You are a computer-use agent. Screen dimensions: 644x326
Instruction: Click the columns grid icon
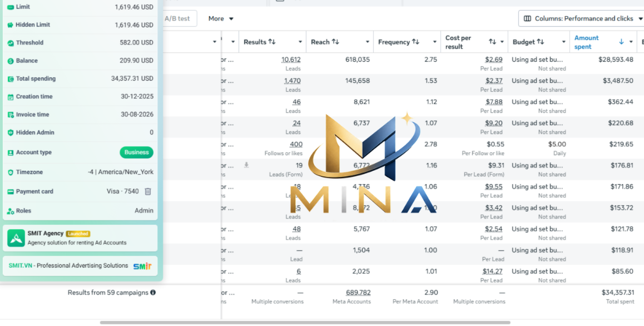(527, 18)
